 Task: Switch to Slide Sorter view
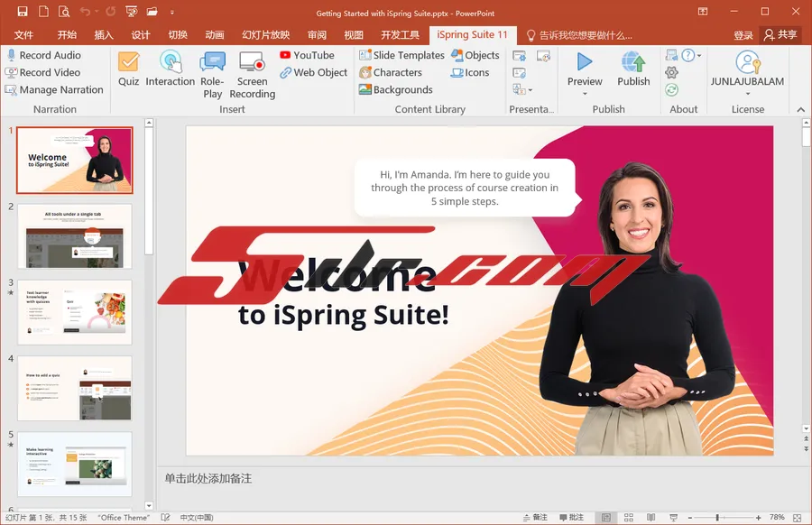(x=629, y=517)
